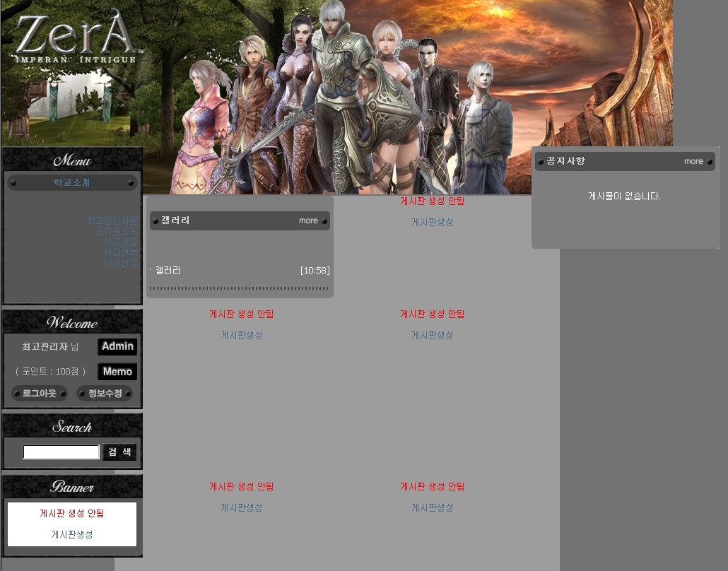Click the [10:58] post timestamp

pyautogui.click(x=315, y=270)
